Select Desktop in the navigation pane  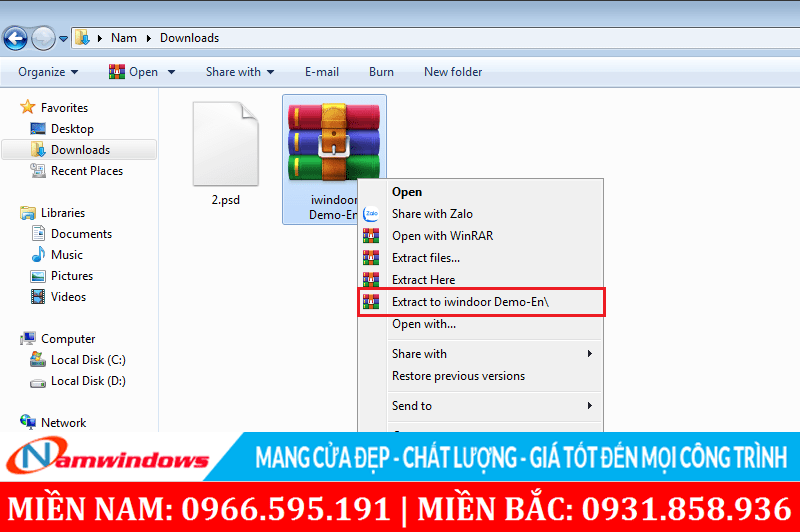72,129
